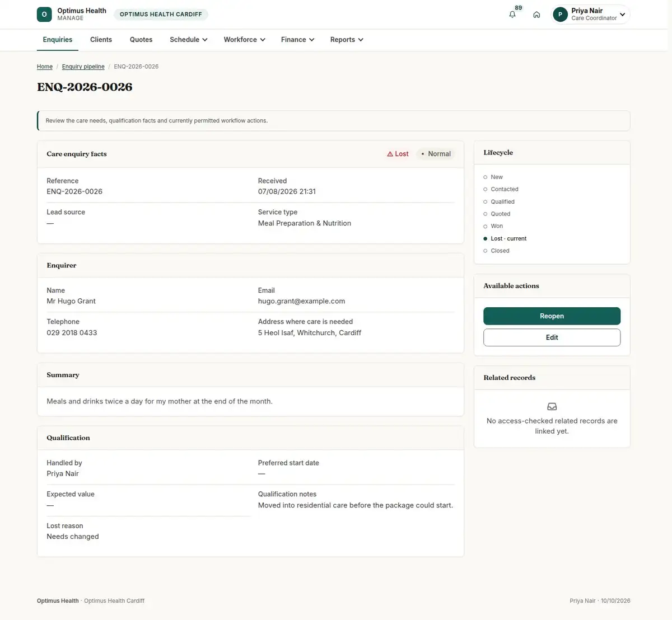Click the Optimus Health Cardiff branch badge

coord(161,15)
